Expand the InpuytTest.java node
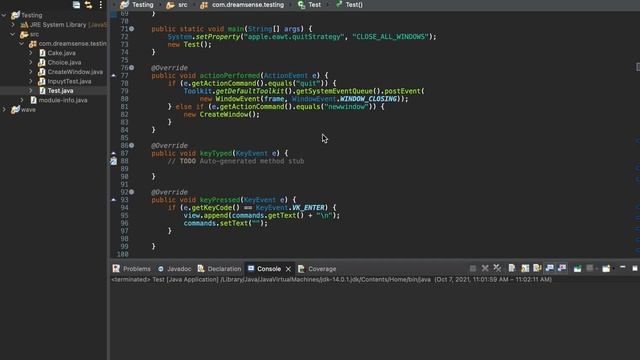 [x=31, y=81]
